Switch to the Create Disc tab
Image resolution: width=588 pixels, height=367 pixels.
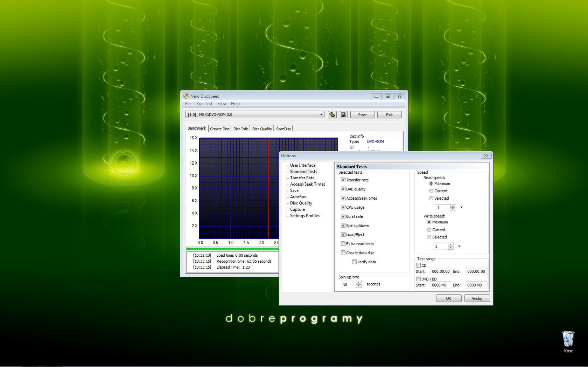click(x=220, y=129)
